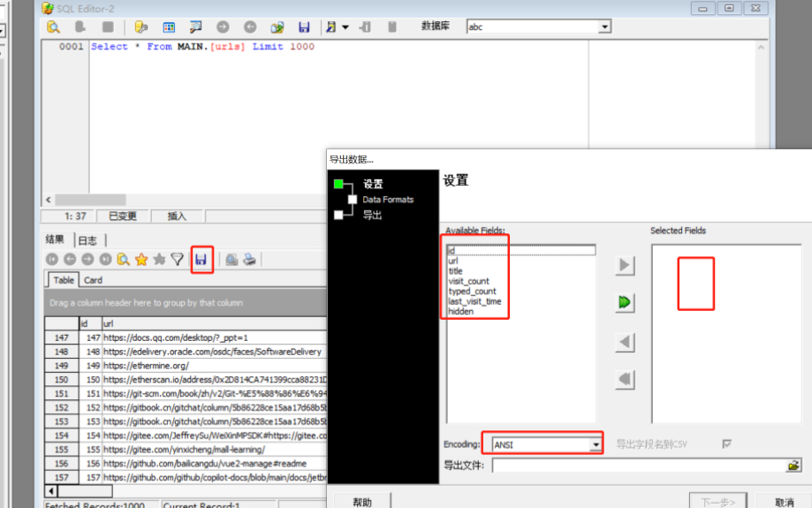Click the SQL query text line 0001
The height and width of the screenshot is (508, 812).
point(202,47)
